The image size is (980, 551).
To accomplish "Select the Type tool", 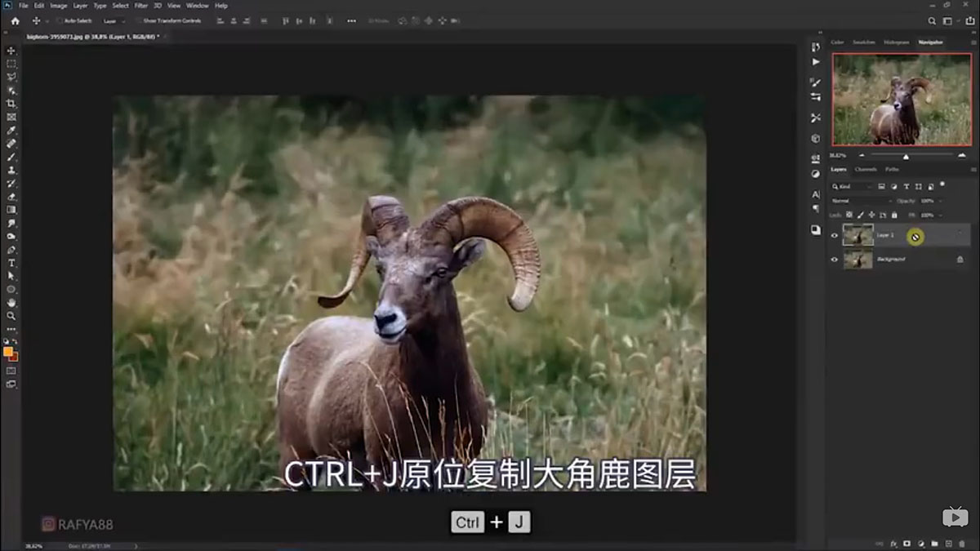I will click(x=11, y=264).
